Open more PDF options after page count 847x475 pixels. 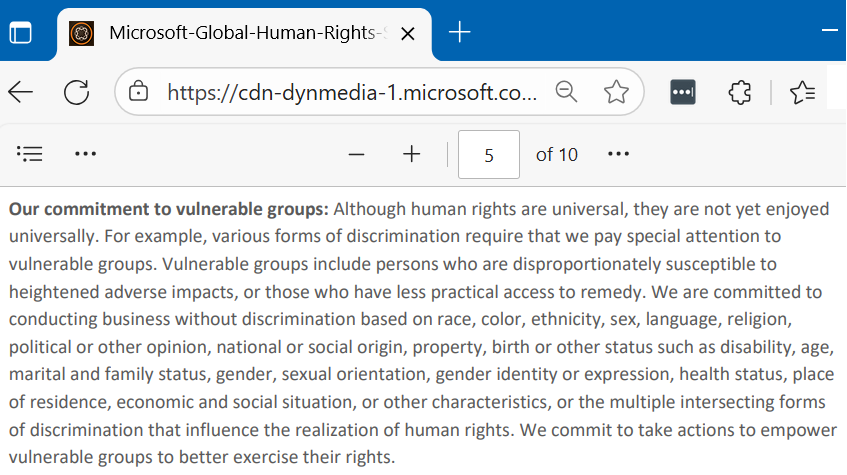619,154
